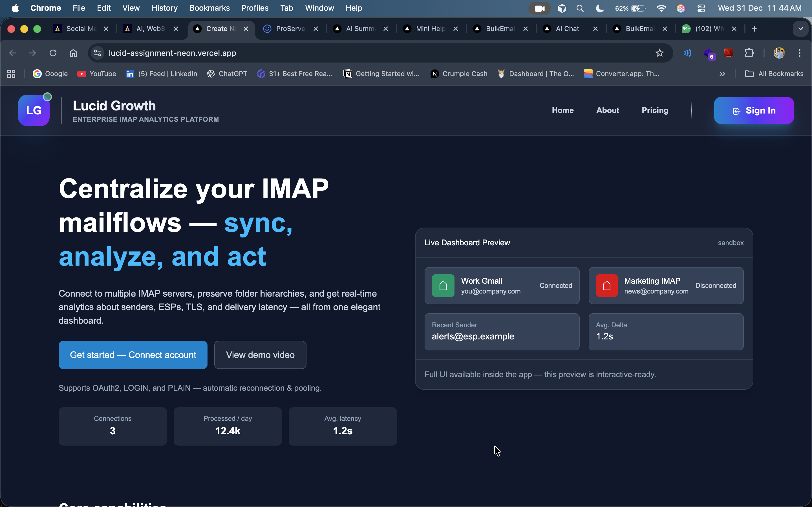Open macOS Control Center toggles
This screenshot has width=812, height=507.
701,8
